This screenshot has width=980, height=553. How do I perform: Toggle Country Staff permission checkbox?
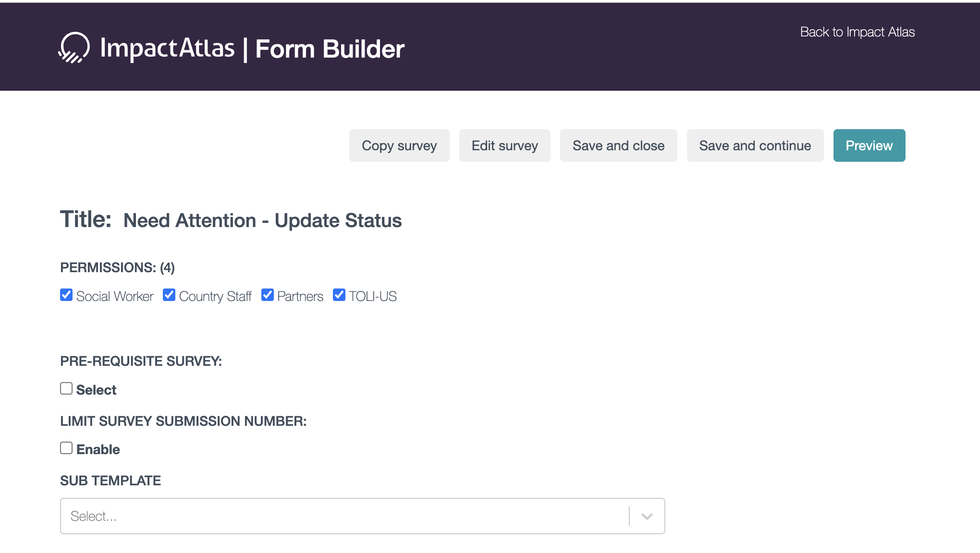tap(169, 295)
